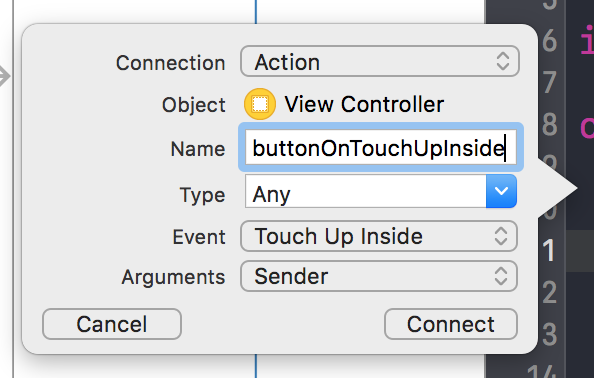Screen dimensions: 594x378
Task: Click the yellow View Controller object icon
Action: tap(260, 104)
